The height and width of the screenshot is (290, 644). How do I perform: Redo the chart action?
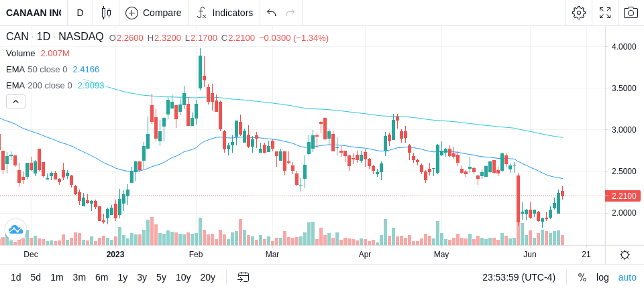(x=290, y=13)
